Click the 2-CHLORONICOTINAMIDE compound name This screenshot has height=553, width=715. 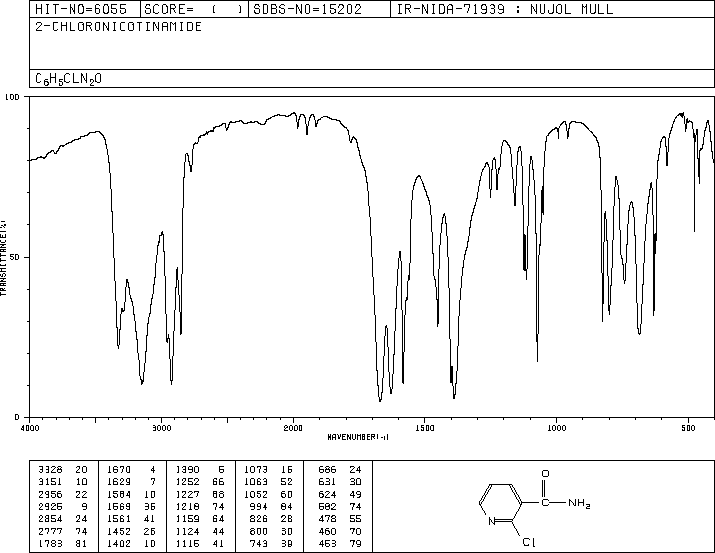(x=118, y=26)
